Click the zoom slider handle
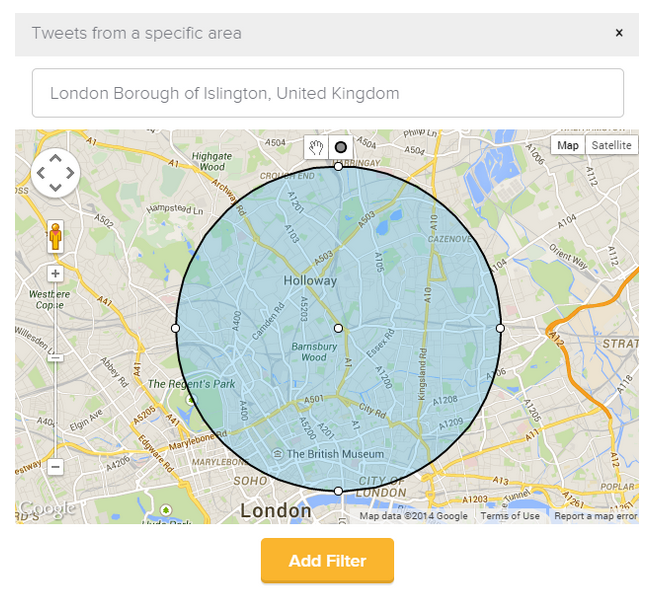 point(55,357)
